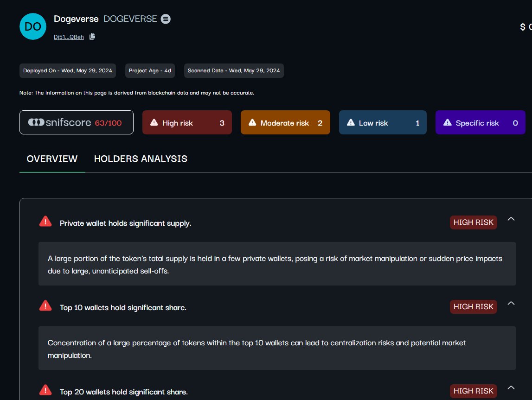Click 'Top 20 wallets hold significant share.' title
The image size is (532, 400).
click(124, 392)
